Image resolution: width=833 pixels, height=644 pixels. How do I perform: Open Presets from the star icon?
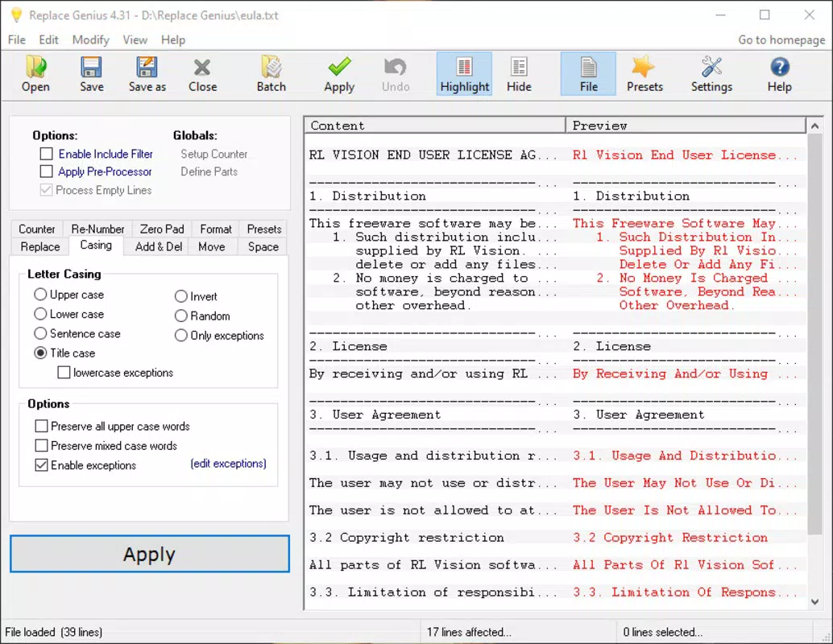click(644, 74)
